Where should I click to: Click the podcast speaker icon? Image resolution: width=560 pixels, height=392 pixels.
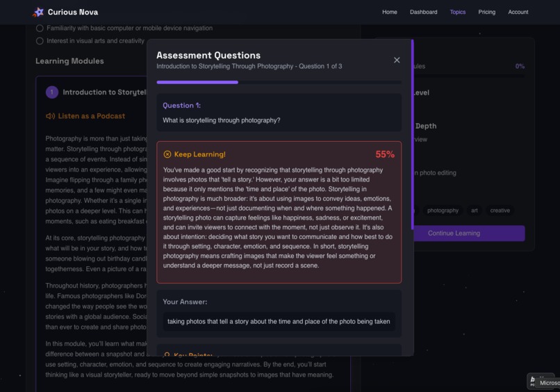click(50, 116)
